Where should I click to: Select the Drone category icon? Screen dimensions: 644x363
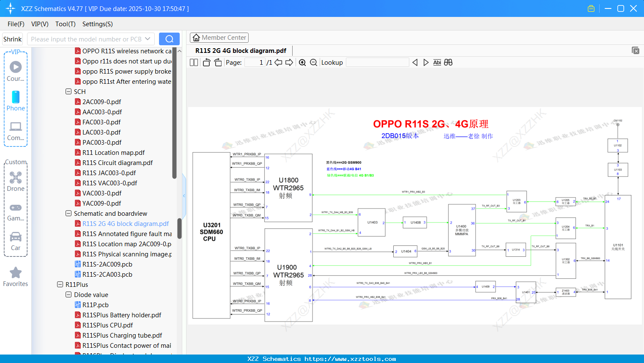tap(16, 181)
